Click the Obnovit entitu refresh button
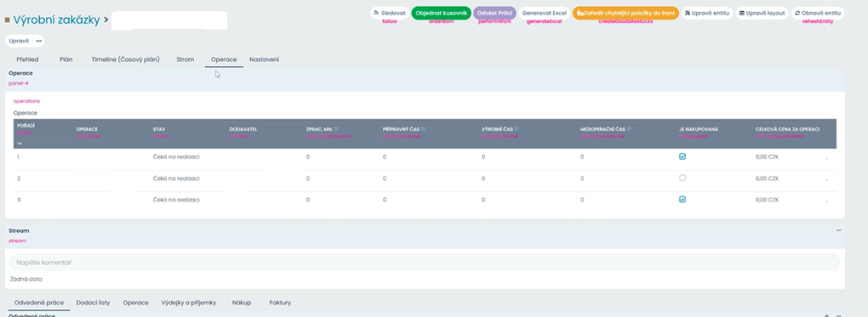 tap(817, 13)
